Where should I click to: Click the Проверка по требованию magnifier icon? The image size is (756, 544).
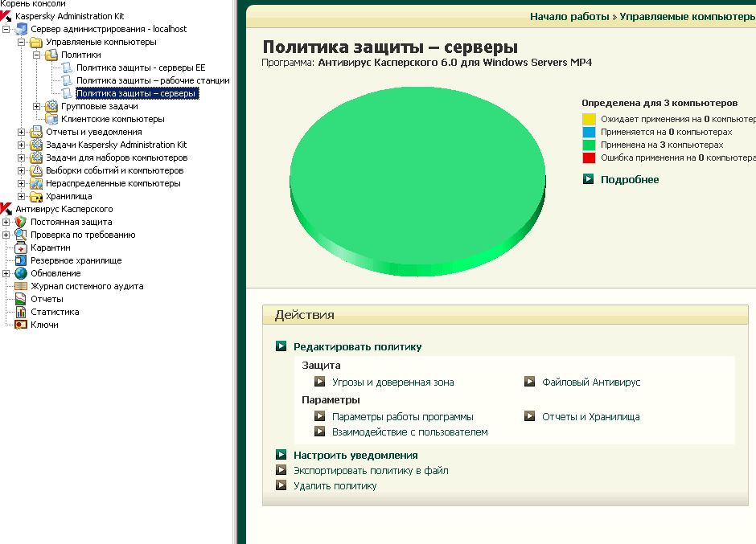click(x=21, y=235)
